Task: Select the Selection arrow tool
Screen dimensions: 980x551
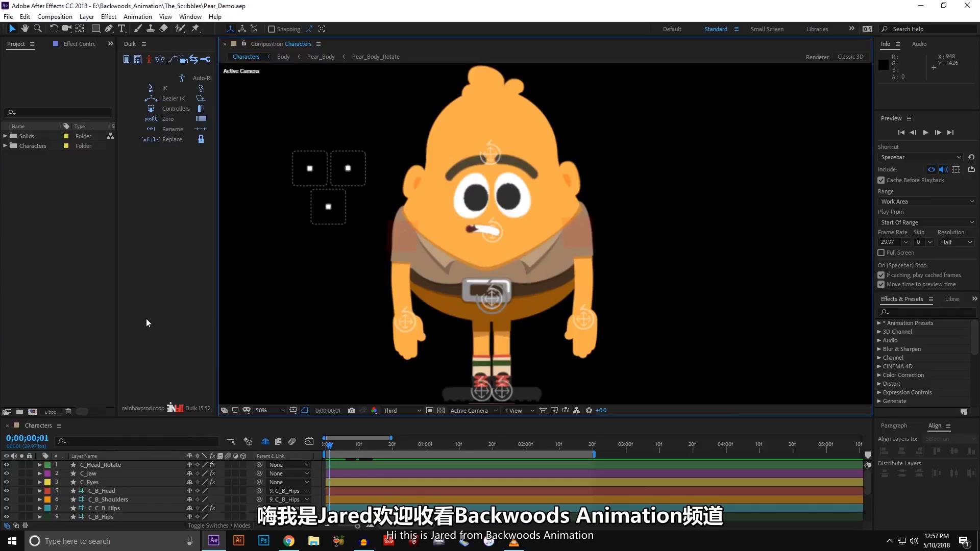Action: click(12, 29)
